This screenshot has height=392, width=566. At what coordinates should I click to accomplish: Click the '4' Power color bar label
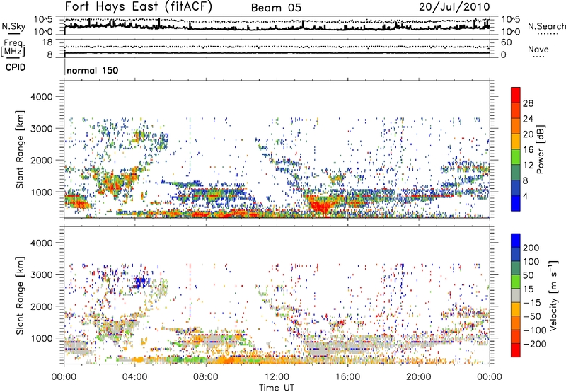point(525,196)
